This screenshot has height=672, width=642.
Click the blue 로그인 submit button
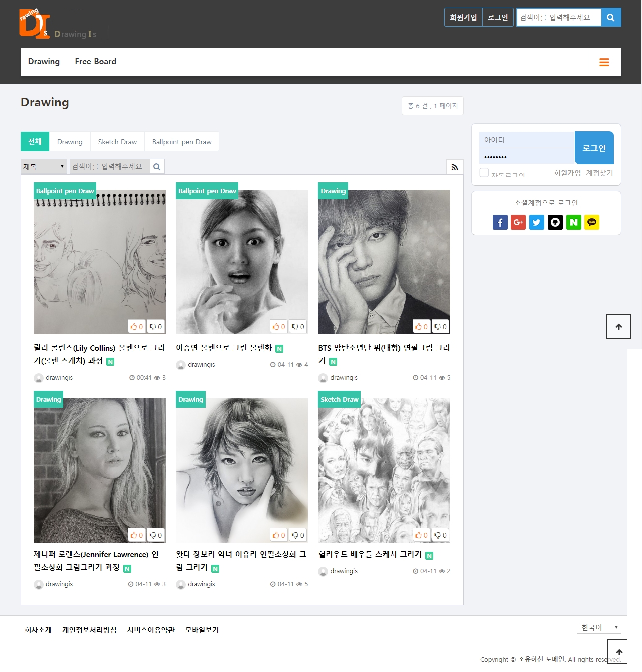[x=594, y=148]
